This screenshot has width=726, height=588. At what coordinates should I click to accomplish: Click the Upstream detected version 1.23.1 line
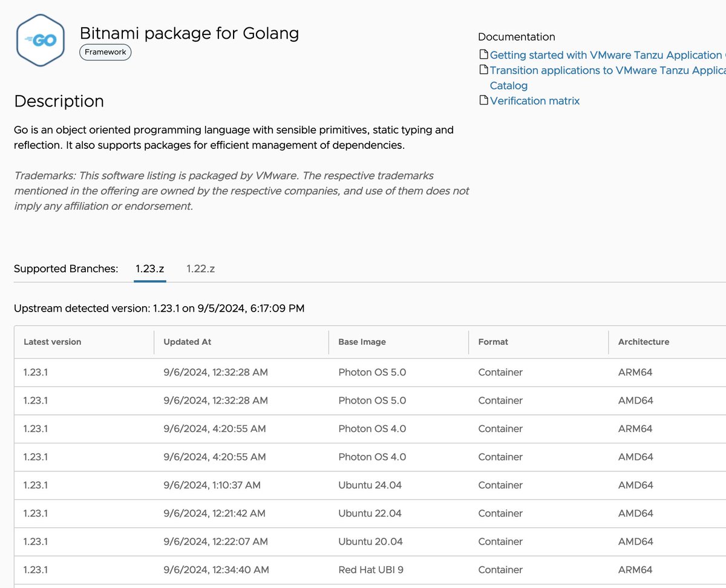click(159, 309)
